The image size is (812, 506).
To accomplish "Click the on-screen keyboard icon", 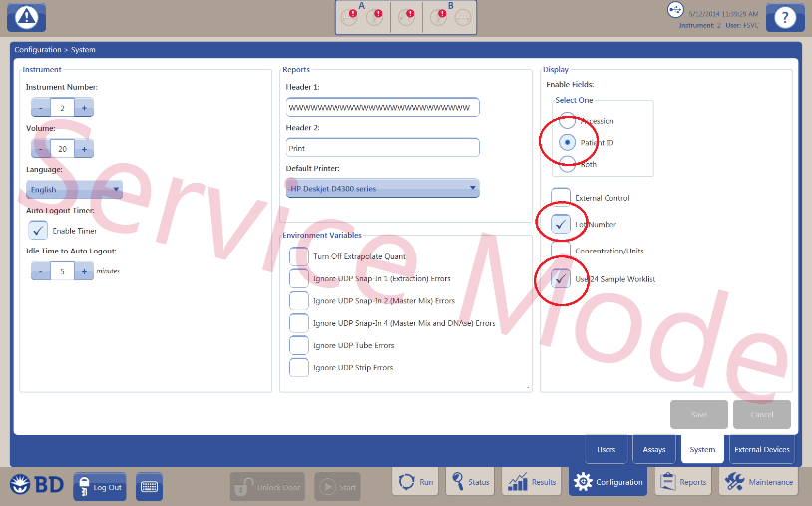I will tap(149, 486).
